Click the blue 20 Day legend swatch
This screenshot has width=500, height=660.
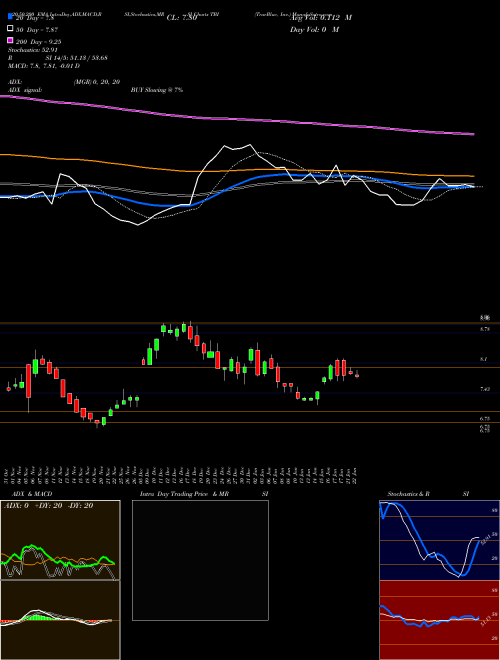point(10,17)
